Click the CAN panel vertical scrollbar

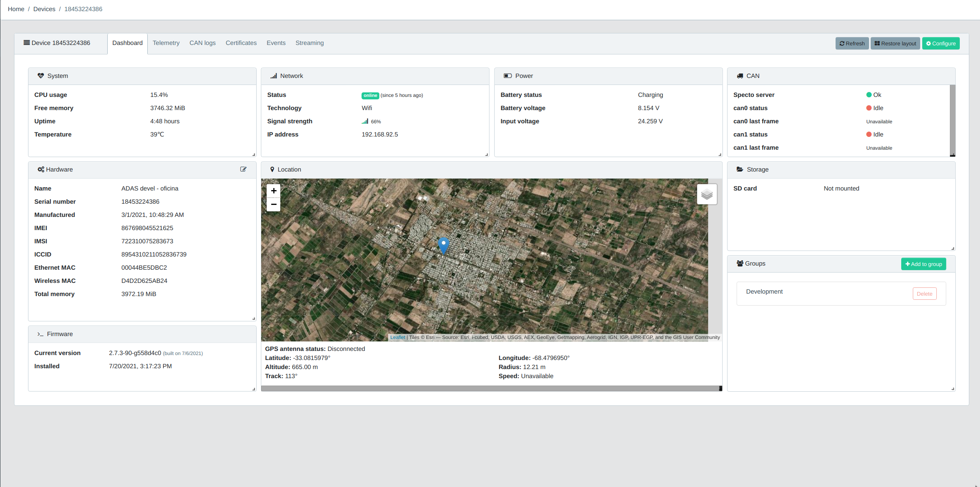point(952,120)
